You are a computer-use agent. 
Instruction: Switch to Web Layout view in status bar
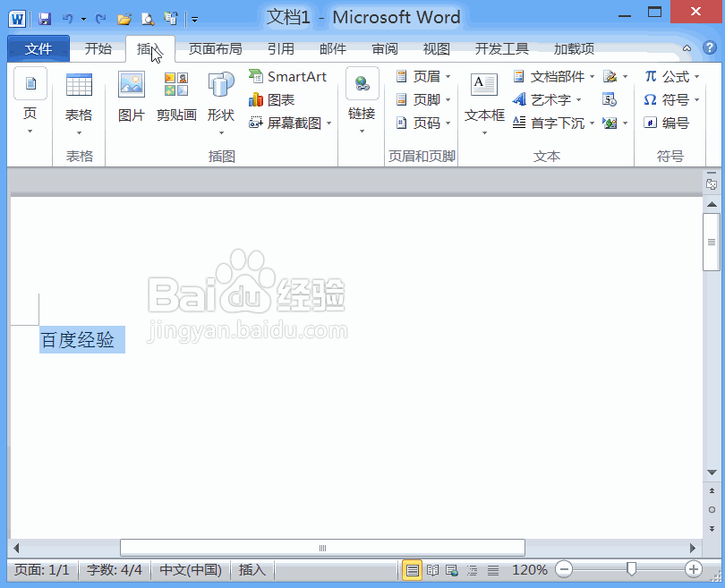(450, 569)
